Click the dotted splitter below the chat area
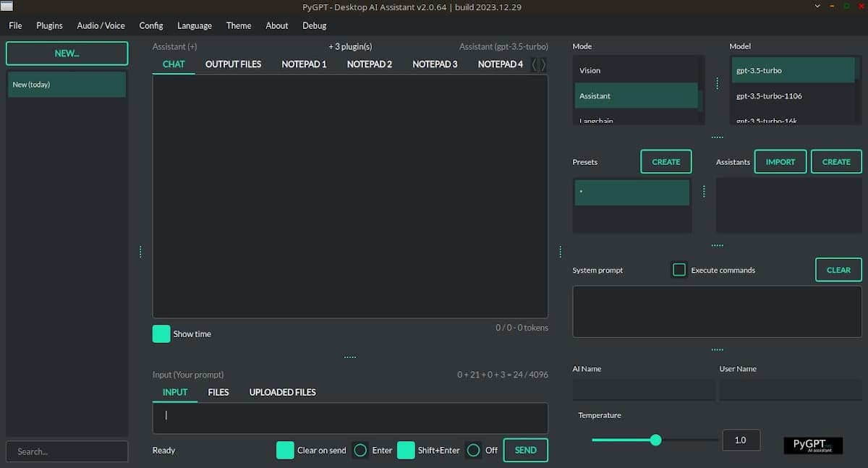The image size is (868, 468). click(x=350, y=355)
